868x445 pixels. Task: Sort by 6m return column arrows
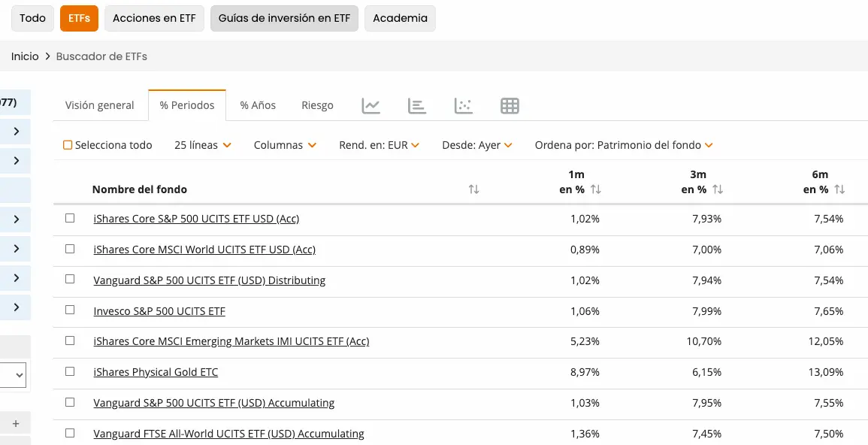pyautogui.click(x=839, y=189)
